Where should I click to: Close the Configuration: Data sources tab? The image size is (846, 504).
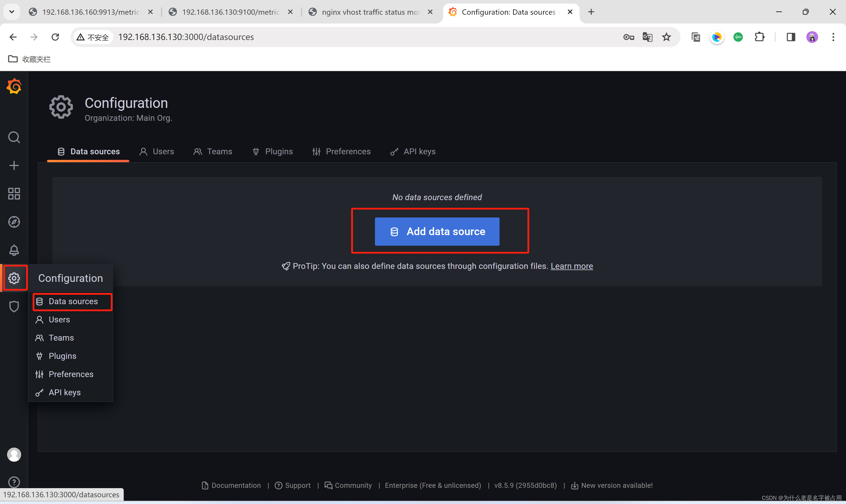[x=570, y=12]
